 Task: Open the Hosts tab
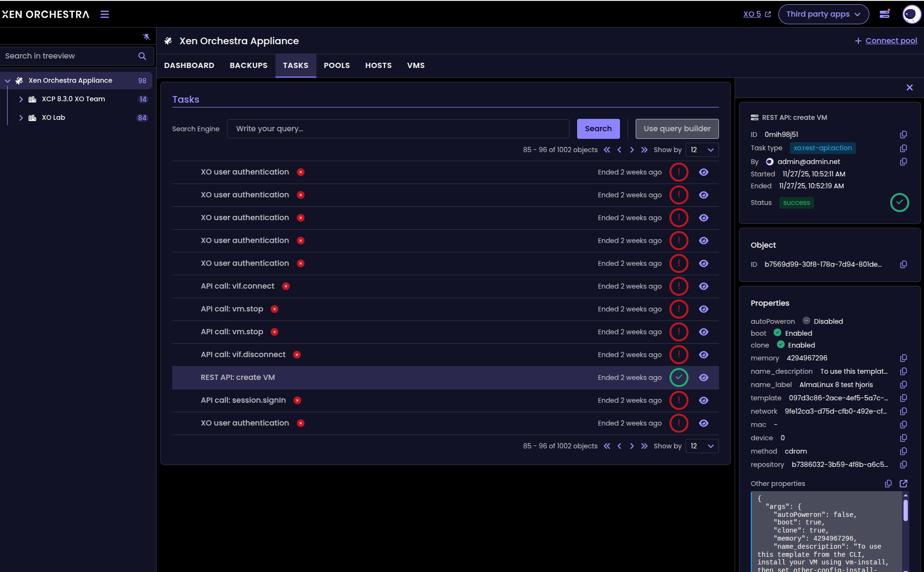pos(378,66)
